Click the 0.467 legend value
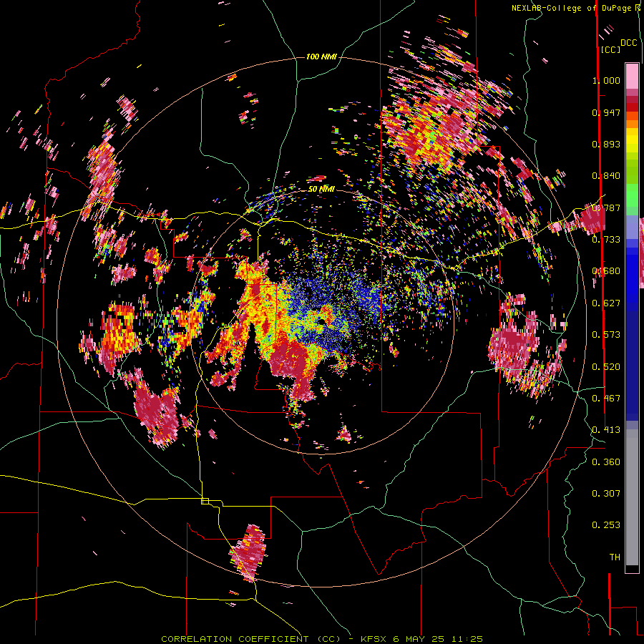The width and height of the screenshot is (644, 644). (606, 399)
